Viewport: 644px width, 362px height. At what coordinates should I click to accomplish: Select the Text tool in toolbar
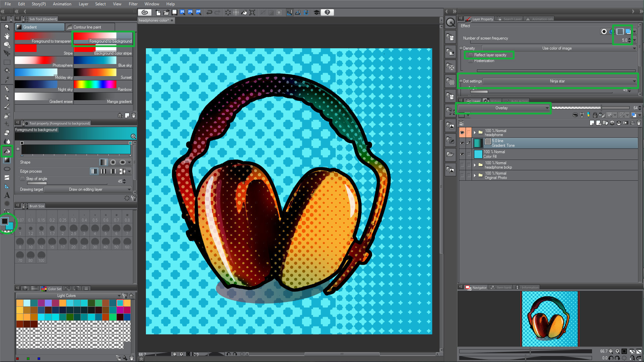[7, 195]
